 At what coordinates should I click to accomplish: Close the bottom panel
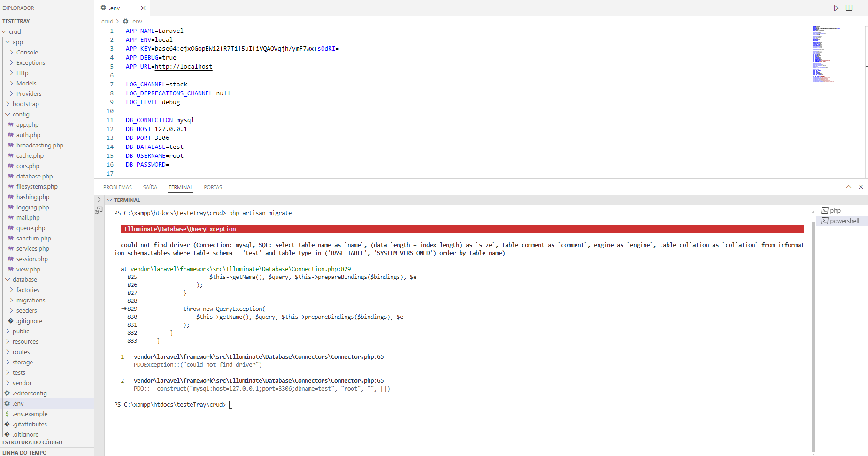click(x=861, y=187)
